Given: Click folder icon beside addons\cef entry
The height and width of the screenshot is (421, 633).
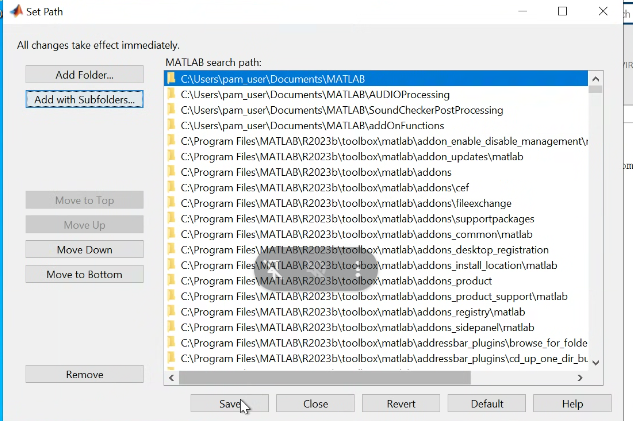Looking at the screenshot, I should (x=171, y=188).
